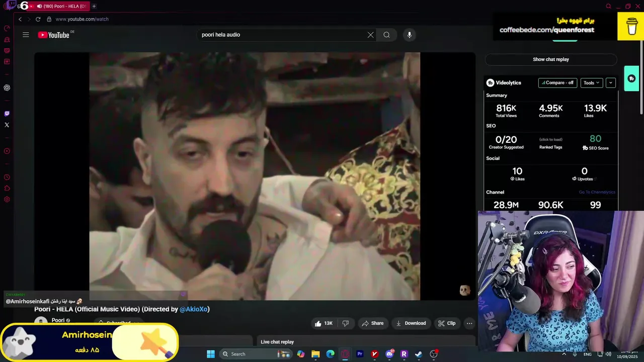Open Microsoft Edge from the taskbar
Screen dimensions: 644x362
click(x=330, y=354)
